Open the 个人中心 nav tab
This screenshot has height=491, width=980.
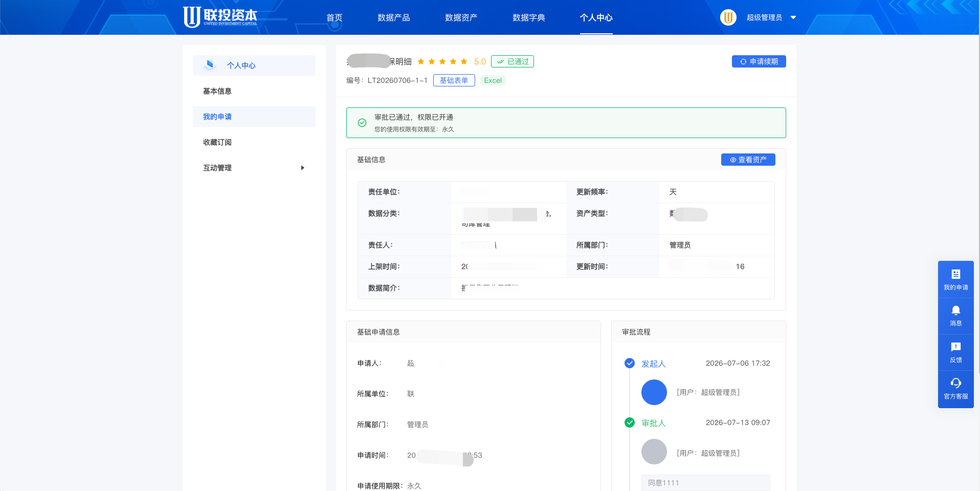tap(596, 17)
